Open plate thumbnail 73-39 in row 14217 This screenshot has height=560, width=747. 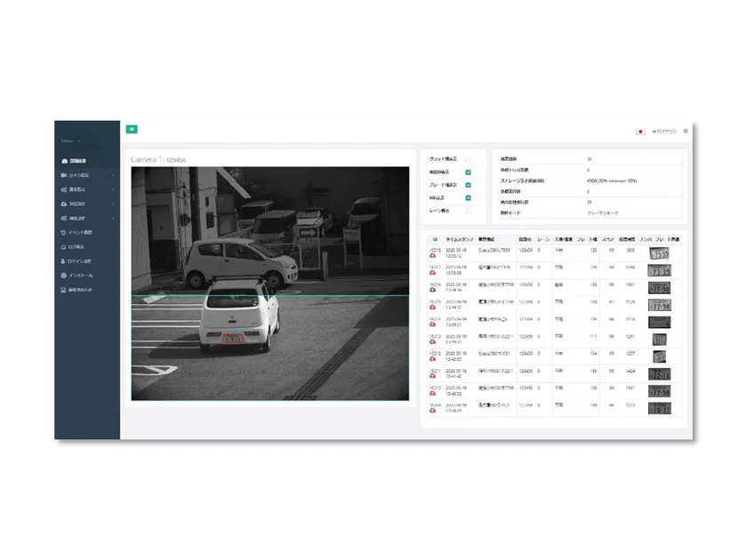659,270
